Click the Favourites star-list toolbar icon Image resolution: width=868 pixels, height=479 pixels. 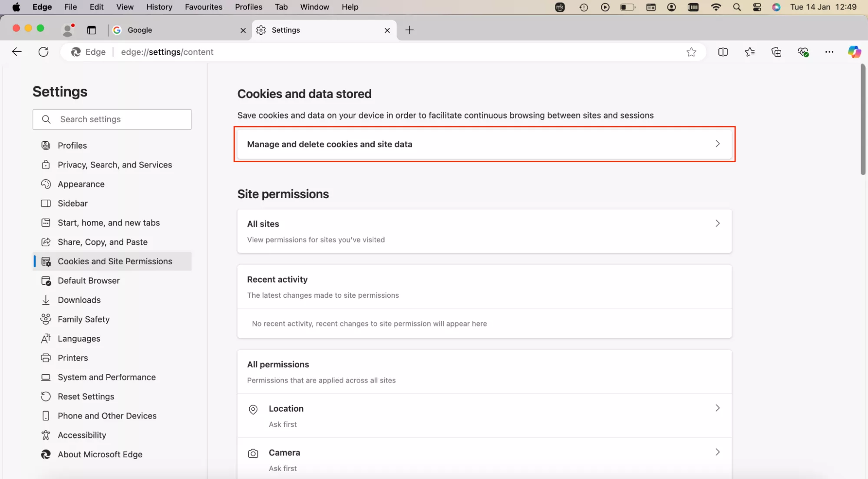[x=750, y=52]
